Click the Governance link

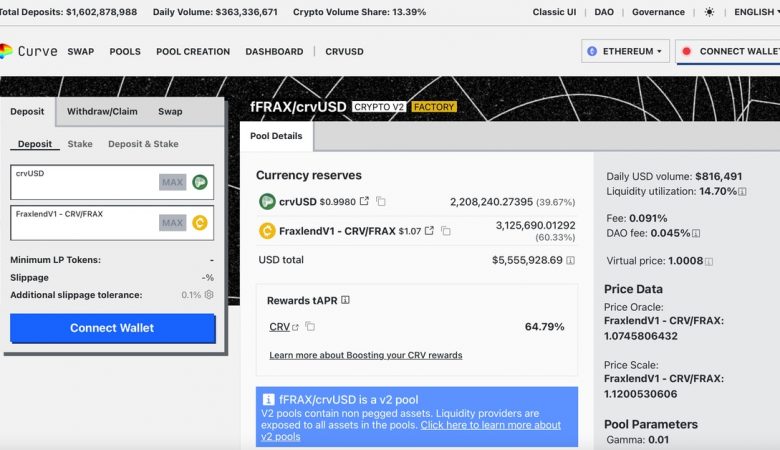tap(658, 12)
